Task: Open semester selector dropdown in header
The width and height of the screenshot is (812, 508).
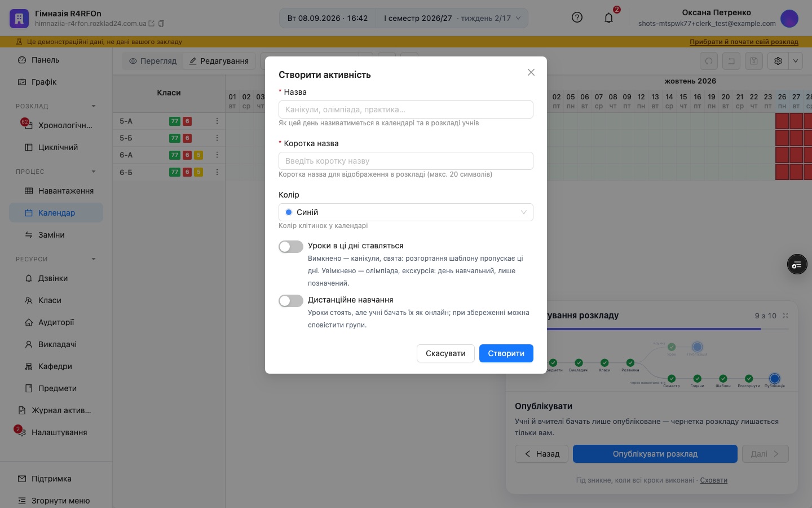Action: click(x=452, y=18)
